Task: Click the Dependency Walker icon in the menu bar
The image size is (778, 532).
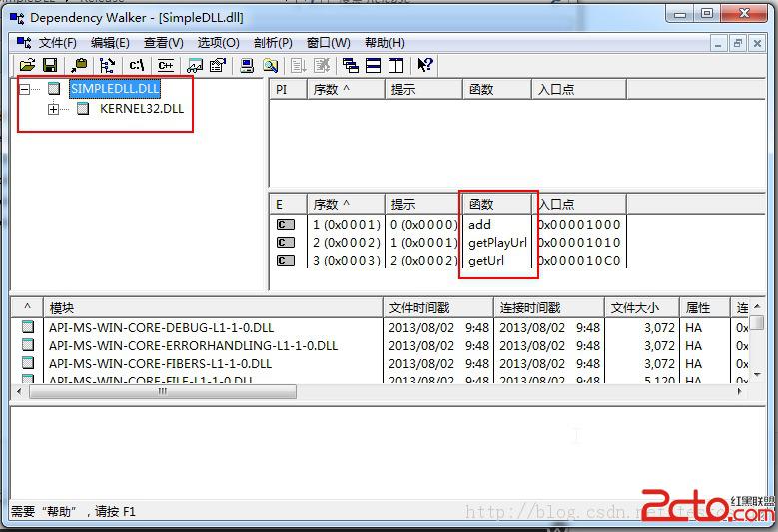Action: pyautogui.click(x=24, y=43)
